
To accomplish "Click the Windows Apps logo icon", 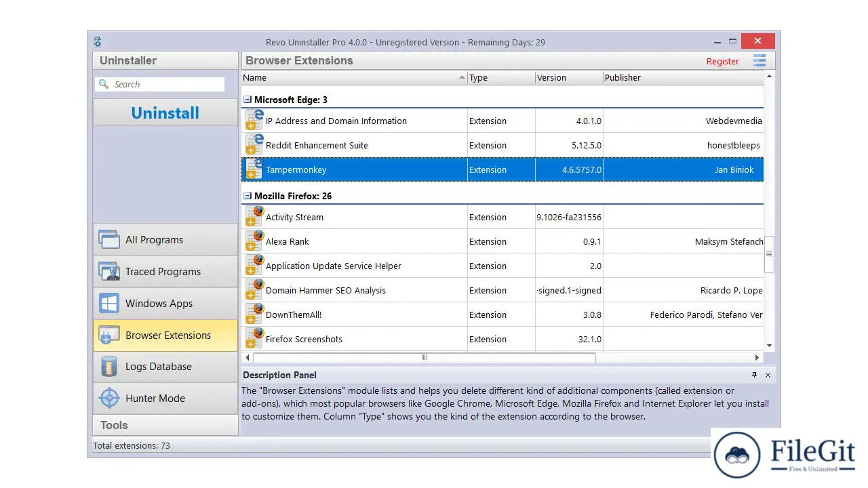I will coord(109,303).
